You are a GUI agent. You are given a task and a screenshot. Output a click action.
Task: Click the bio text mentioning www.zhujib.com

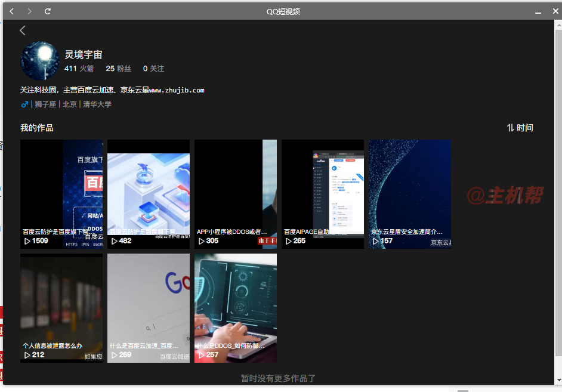tap(112, 90)
